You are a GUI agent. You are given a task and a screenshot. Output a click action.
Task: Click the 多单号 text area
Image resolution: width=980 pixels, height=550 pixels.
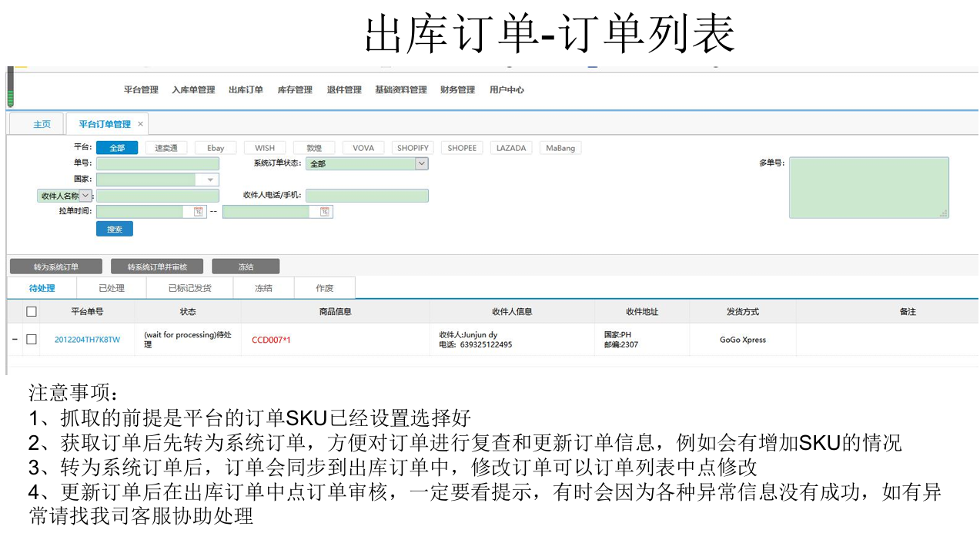point(869,187)
